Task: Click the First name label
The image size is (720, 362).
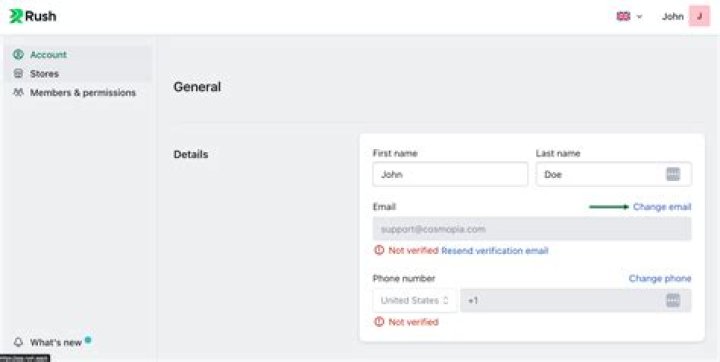Action: (x=395, y=153)
